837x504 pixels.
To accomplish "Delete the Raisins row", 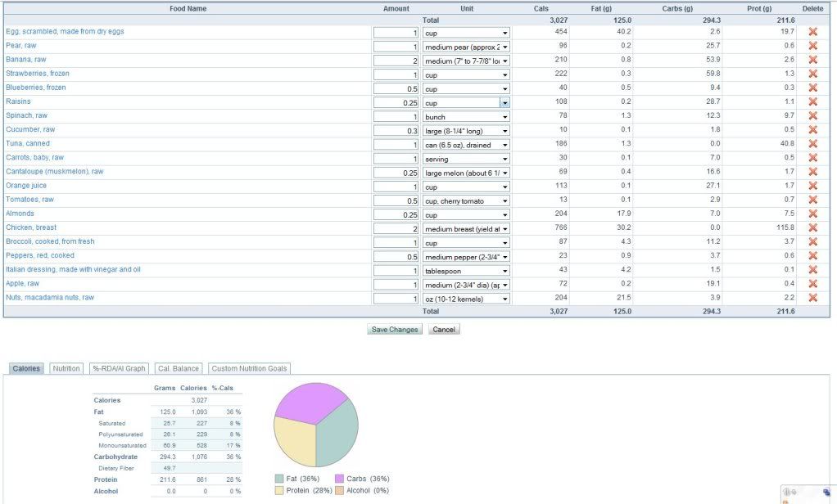I will tap(812, 102).
